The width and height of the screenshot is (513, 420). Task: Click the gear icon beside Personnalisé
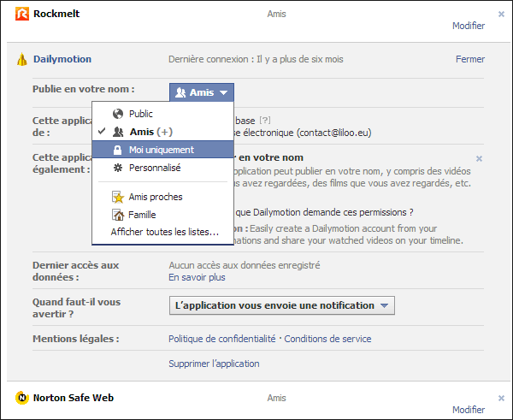pyautogui.click(x=118, y=168)
